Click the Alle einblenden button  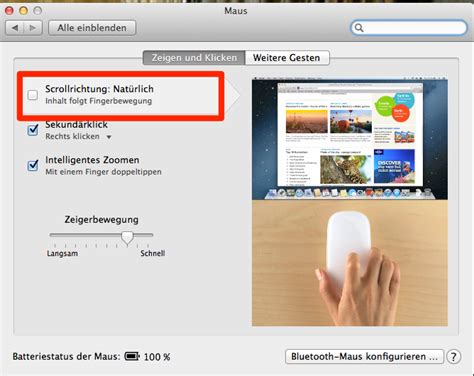click(92, 28)
